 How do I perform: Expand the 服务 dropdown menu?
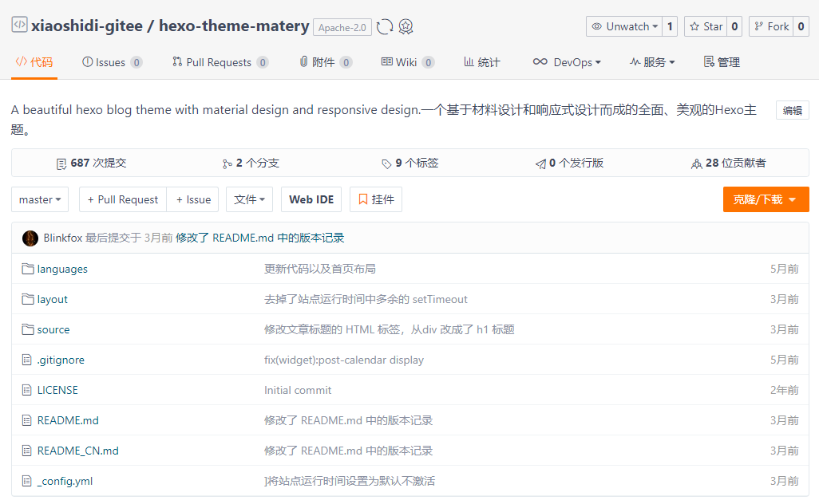click(x=652, y=62)
